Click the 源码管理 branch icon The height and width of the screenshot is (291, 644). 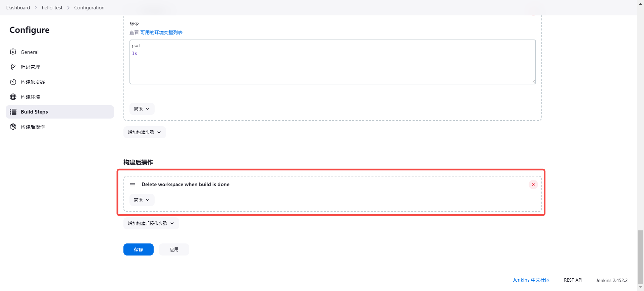[x=13, y=67]
